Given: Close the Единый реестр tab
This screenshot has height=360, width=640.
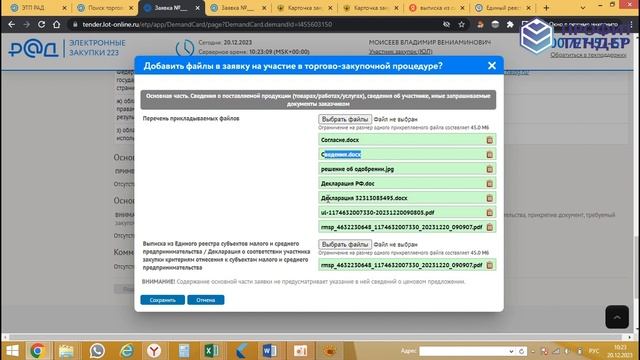Looking at the screenshot, I should 529,8.
